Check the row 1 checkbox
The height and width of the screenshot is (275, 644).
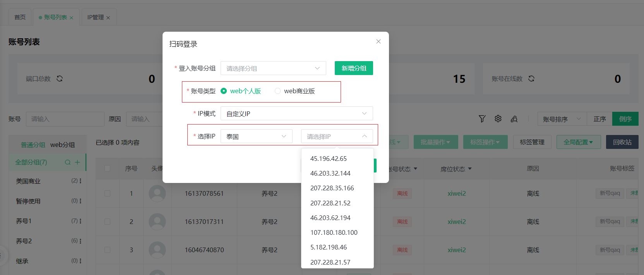click(108, 193)
